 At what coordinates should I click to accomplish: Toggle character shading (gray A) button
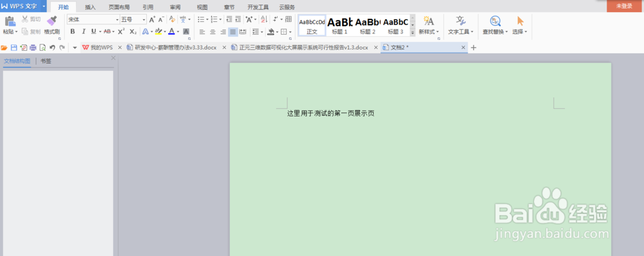(x=186, y=32)
